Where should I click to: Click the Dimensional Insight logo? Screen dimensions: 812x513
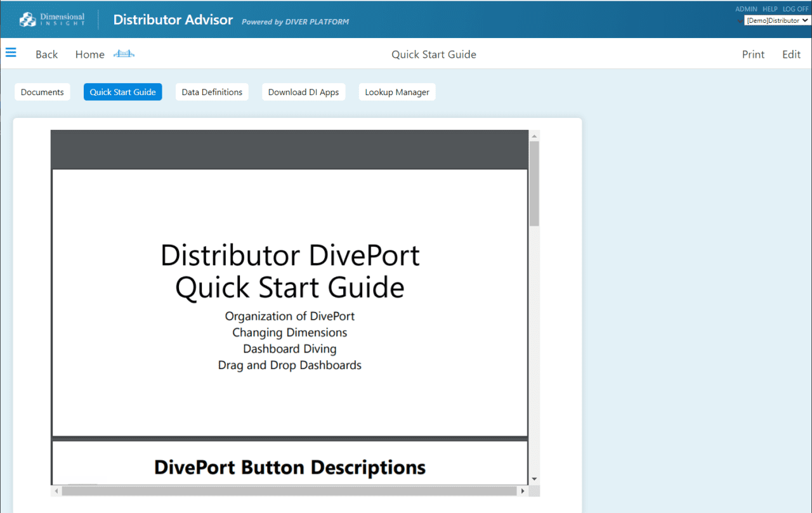(51, 19)
